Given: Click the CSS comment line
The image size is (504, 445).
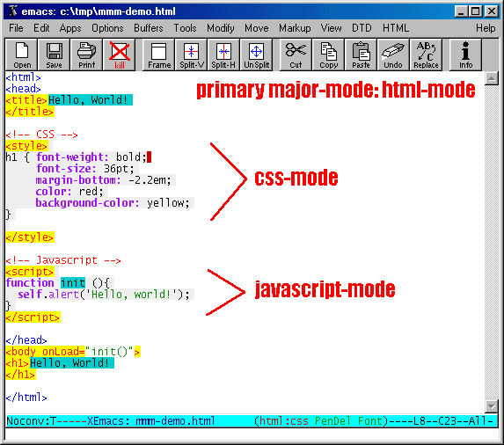Looking at the screenshot, I should 42,135.
